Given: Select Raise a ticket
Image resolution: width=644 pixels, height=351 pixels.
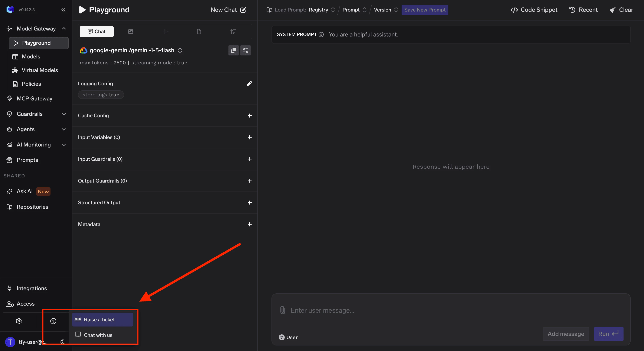Looking at the screenshot, I should [x=103, y=320].
